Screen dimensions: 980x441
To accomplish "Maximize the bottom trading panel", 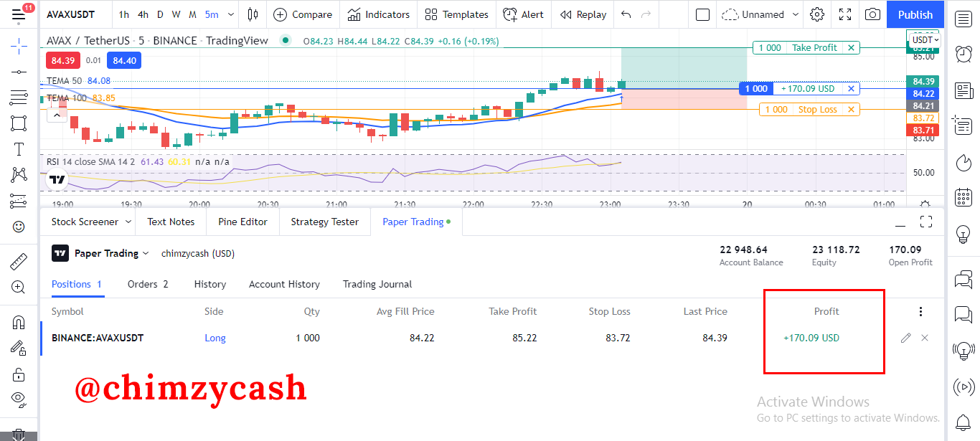I will click(x=926, y=222).
